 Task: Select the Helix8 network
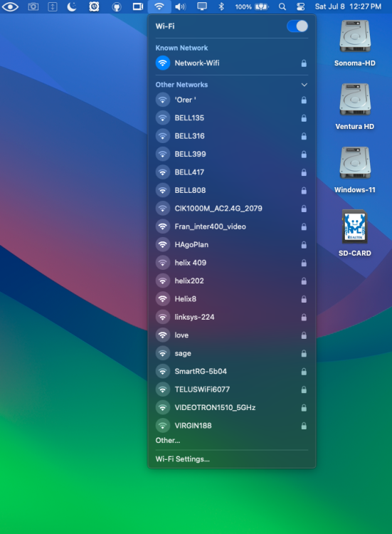[232, 298]
